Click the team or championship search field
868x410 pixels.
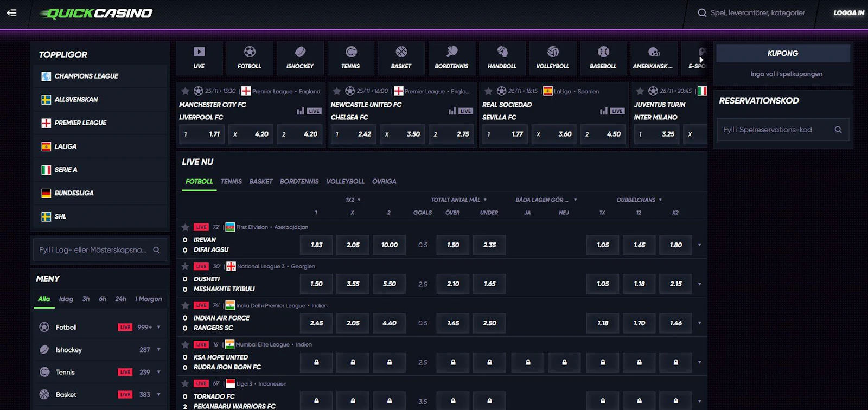pos(100,250)
